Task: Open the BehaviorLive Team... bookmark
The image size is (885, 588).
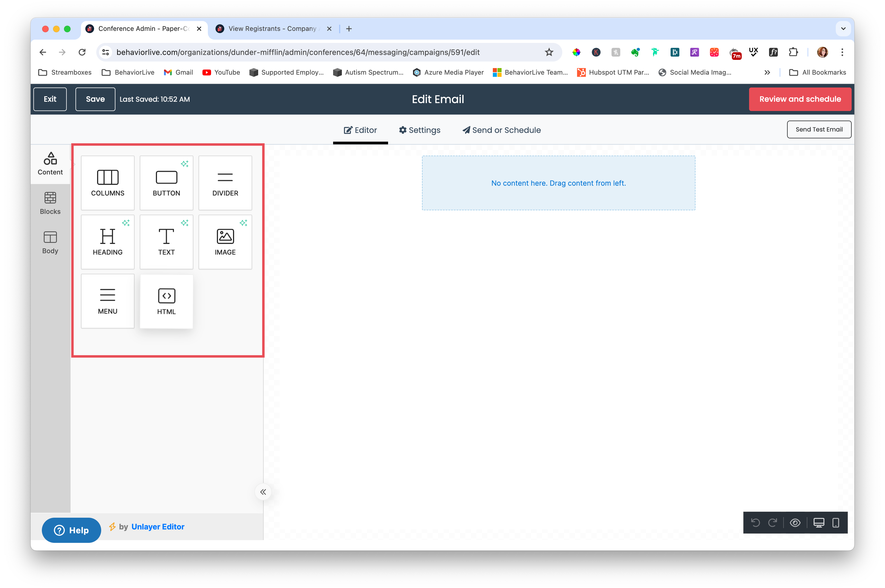Action: pos(530,72)
